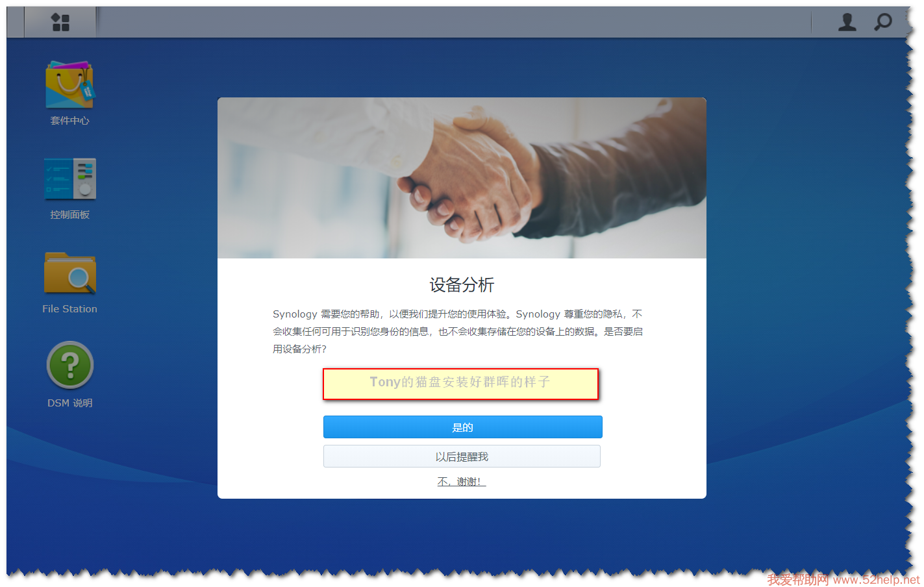
Task: Select the 控制面板 label under the icon
Action: (70, 215)
